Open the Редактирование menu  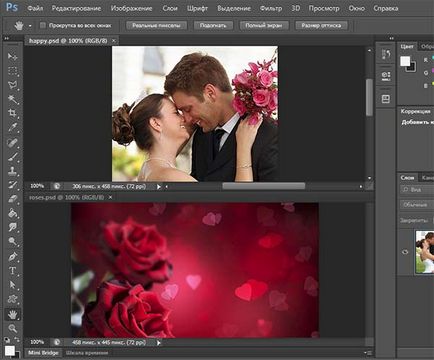pyautogui.click(x=76, y=8)
